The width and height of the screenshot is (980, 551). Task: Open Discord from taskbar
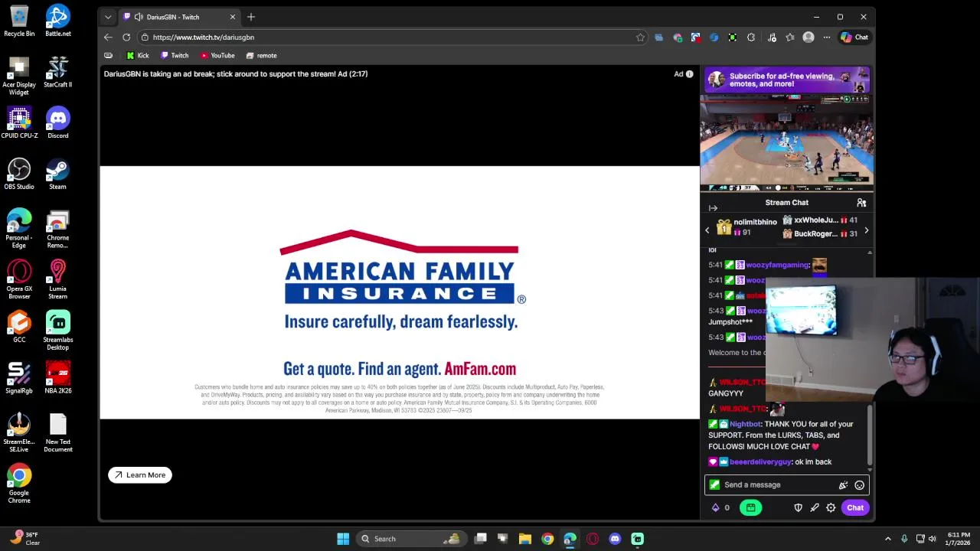pyautogui.click(x=615, y=539)
